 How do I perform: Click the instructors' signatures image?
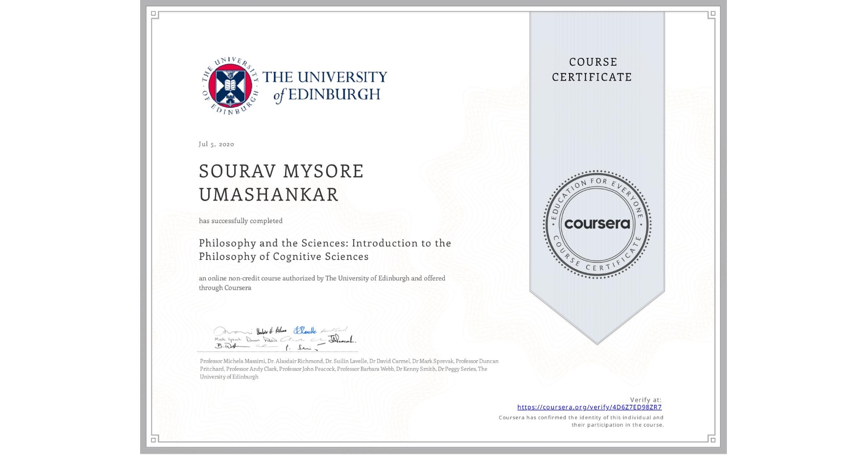click(x=285, y=339)
